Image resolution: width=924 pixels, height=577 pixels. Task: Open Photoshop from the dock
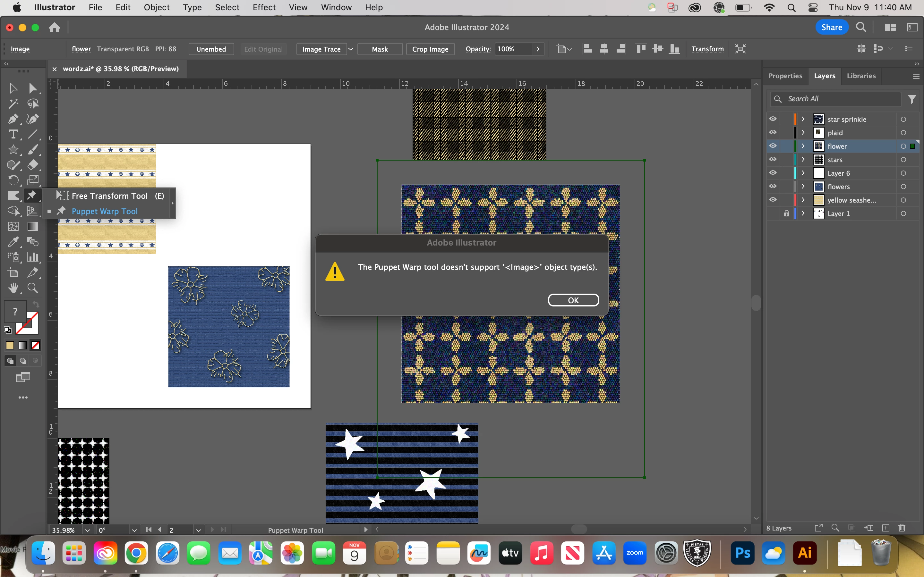[743, 553]
